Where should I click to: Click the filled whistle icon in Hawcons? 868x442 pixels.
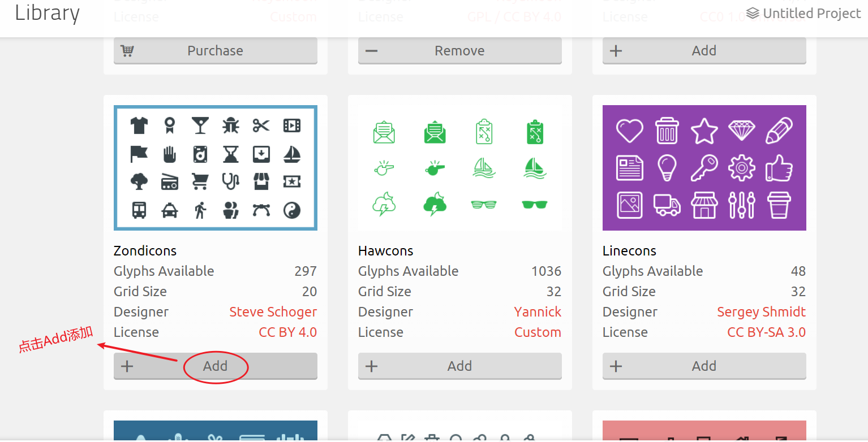click(x=435, y=168)
